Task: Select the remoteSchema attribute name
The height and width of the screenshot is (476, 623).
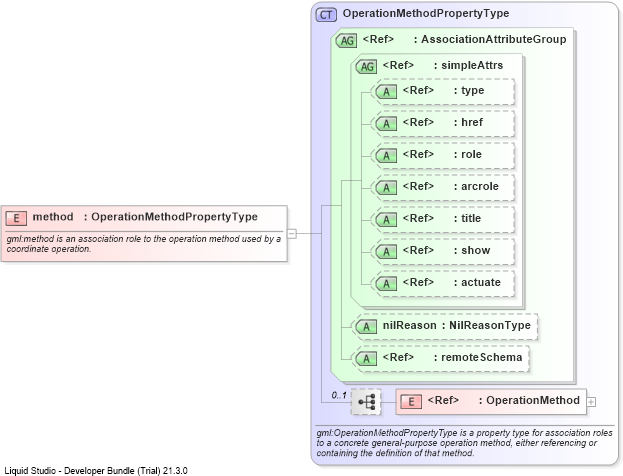Action: pyautogui.click(x=482, y=358)
